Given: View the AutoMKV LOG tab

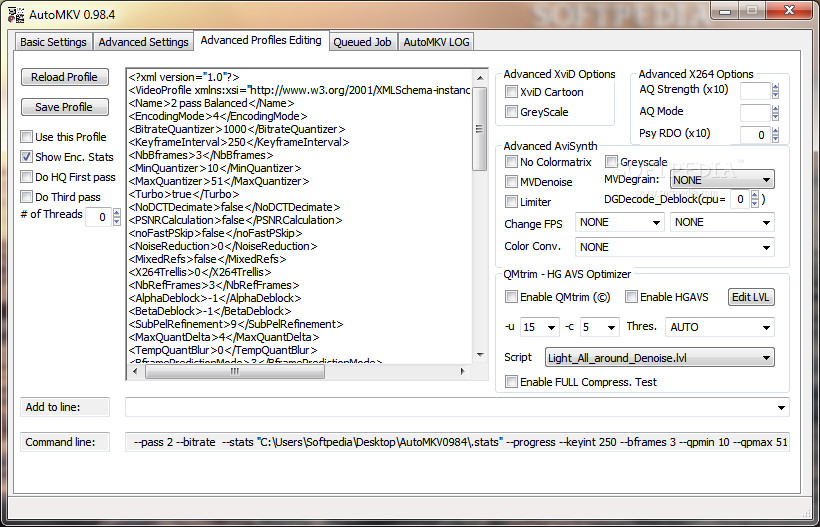Looking at the screenshot, I should 436,42.
